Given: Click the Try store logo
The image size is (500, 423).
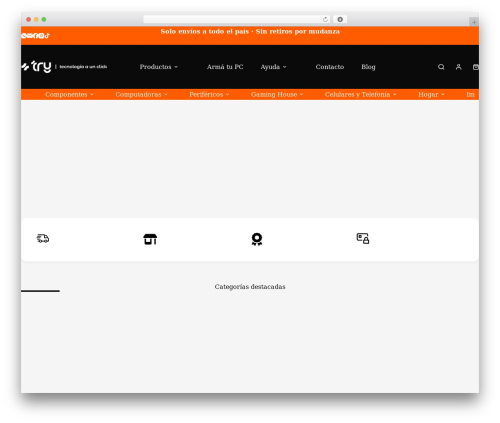Looking at the screenshot, I should pos(36,67).
